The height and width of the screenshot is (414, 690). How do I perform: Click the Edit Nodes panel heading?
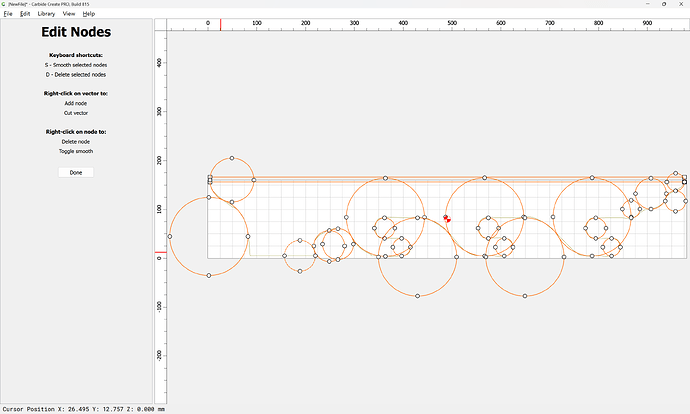point(76,33)
